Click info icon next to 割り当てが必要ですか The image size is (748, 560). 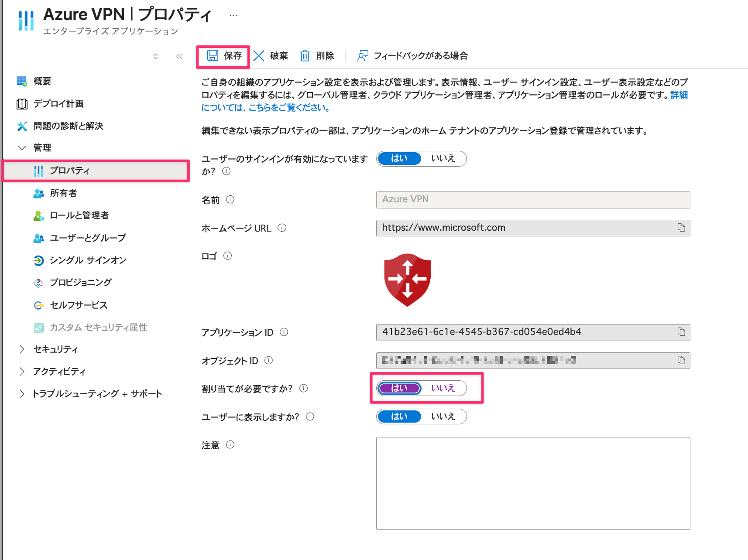pyautogui.click(x=304, y=388)
